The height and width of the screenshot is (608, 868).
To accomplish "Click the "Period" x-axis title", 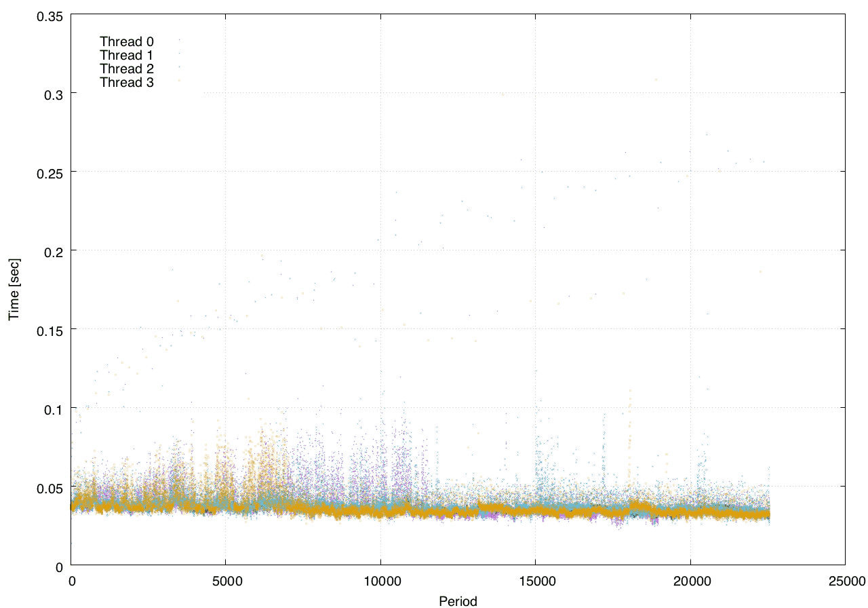I will pos(458,601).
